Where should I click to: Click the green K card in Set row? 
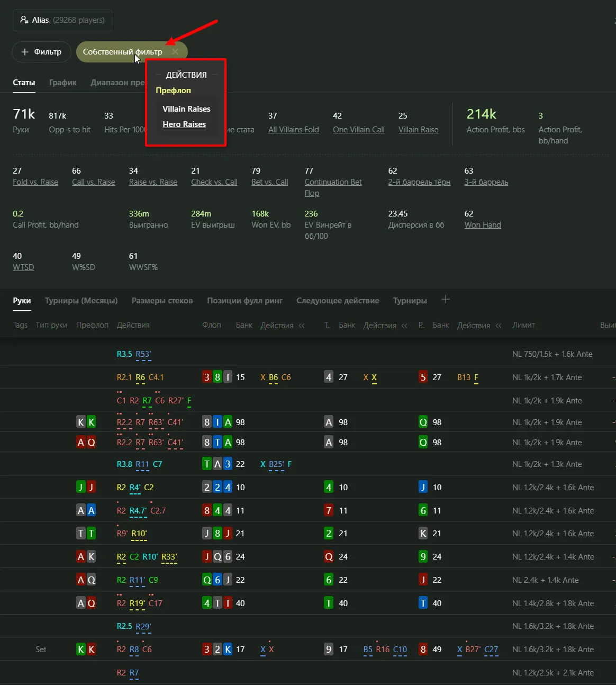pyautogui.click(x=81, y=650)
